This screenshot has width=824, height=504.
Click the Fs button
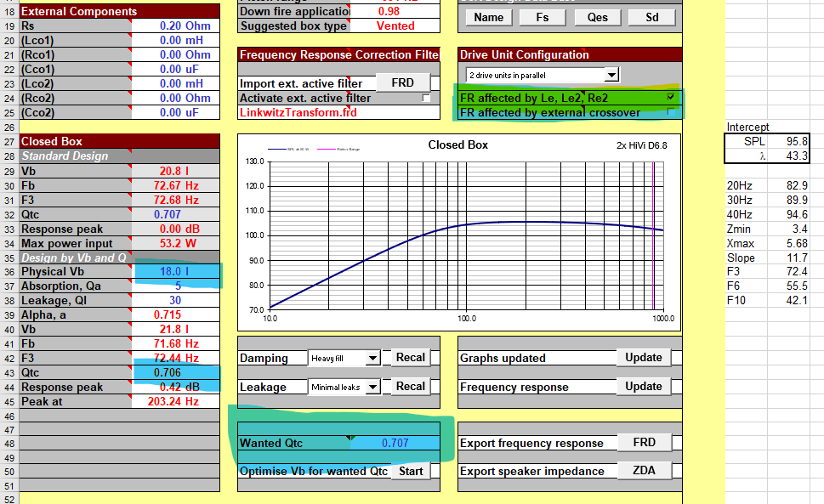[543, 17]
